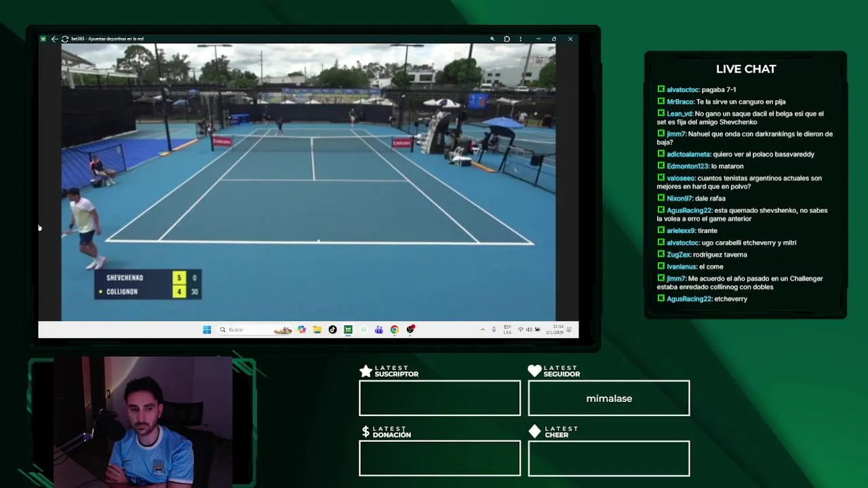
Task: Open the three-dot menu in bet365 window
Action: [520, 39]
